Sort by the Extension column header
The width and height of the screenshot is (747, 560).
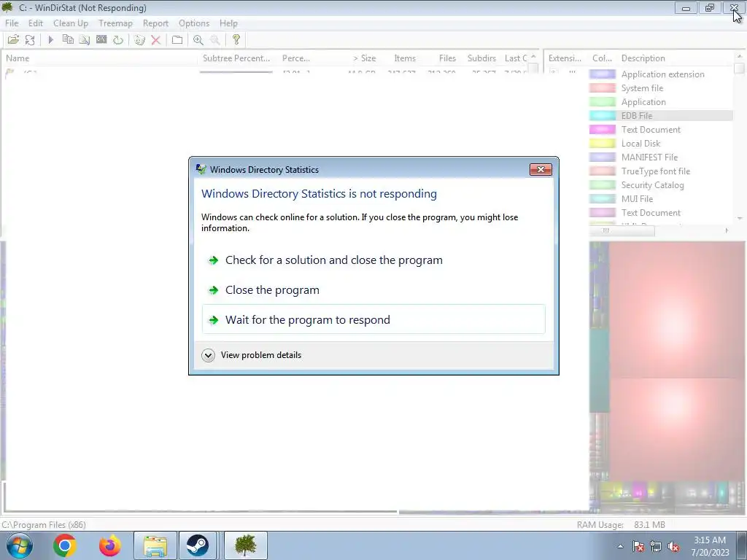[565, 58]
